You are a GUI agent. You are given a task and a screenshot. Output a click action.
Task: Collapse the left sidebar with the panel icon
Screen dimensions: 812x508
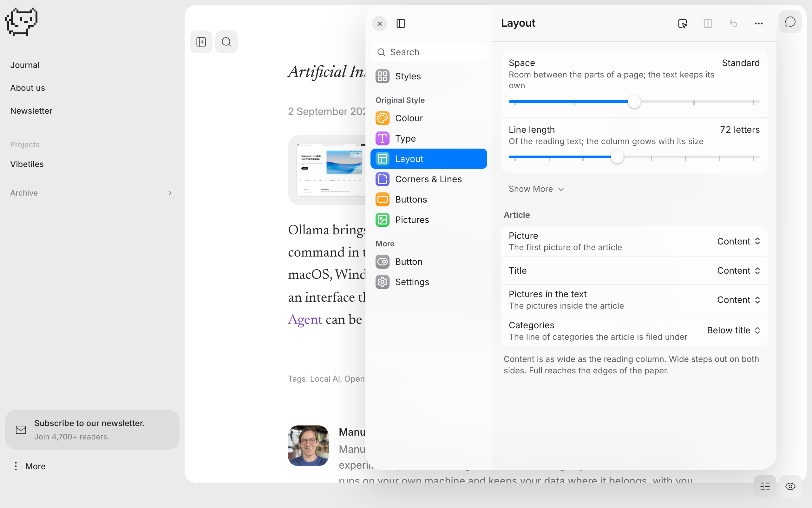(201, 42)
